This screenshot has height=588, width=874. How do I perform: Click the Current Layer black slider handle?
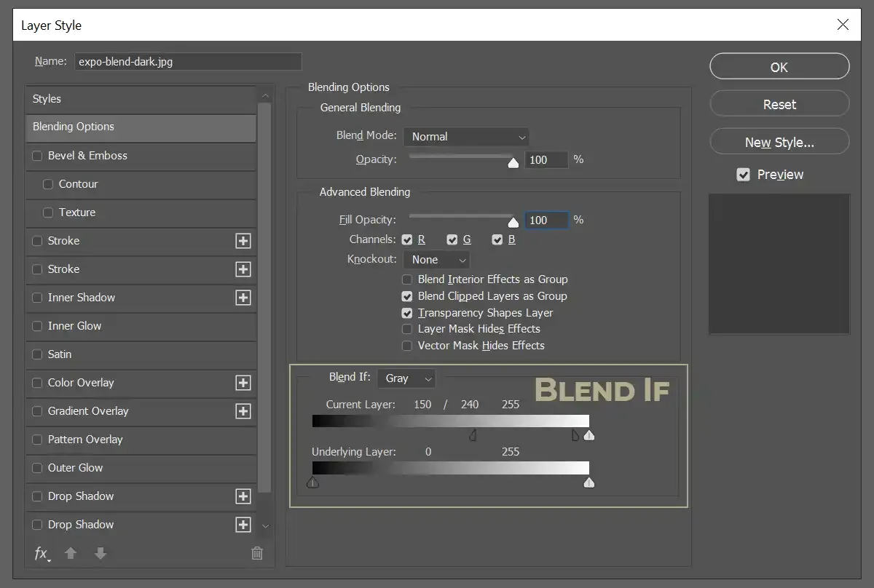473,434
